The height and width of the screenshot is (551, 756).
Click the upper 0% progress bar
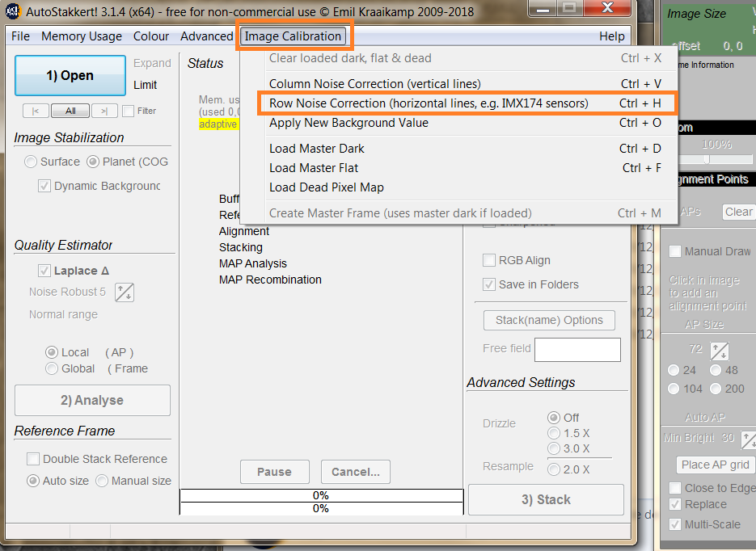click(321, 495)
